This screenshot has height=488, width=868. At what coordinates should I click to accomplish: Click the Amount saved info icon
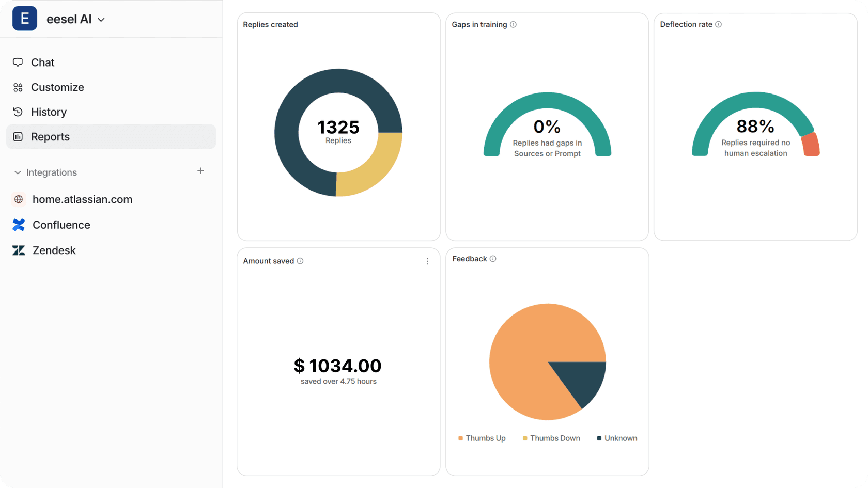(x=300, y=261)
